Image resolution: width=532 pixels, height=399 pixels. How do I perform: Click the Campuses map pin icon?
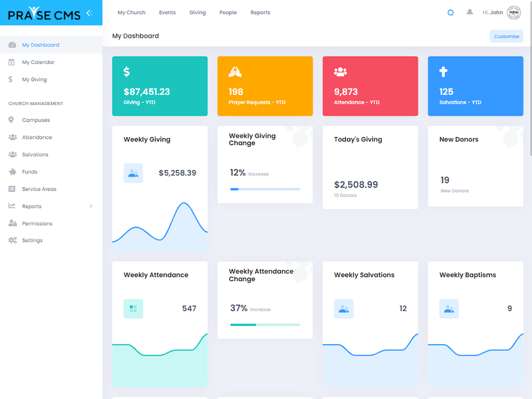(11, 120)
